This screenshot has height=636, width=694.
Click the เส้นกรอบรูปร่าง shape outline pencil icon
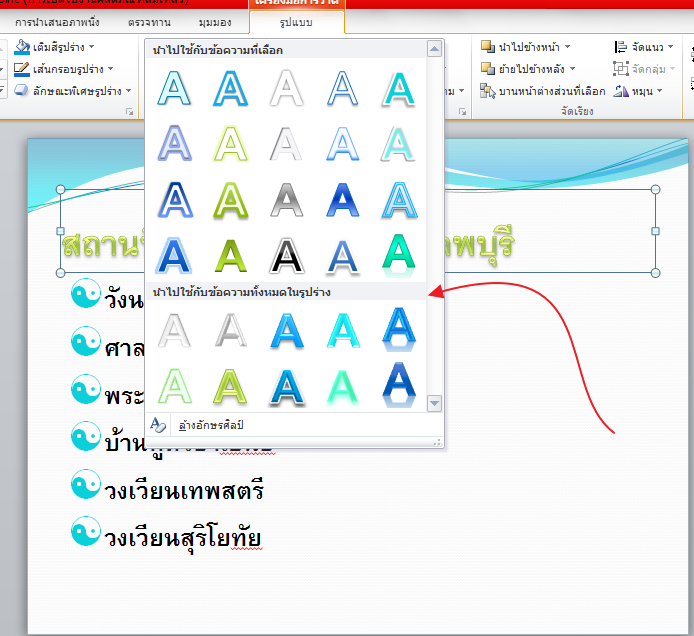[x=22, y=69]
